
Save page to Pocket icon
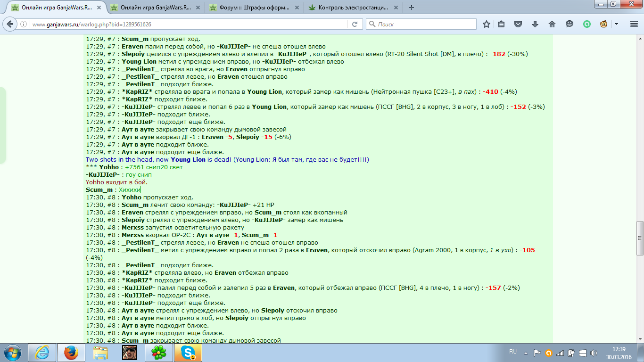tap(518, 24)
